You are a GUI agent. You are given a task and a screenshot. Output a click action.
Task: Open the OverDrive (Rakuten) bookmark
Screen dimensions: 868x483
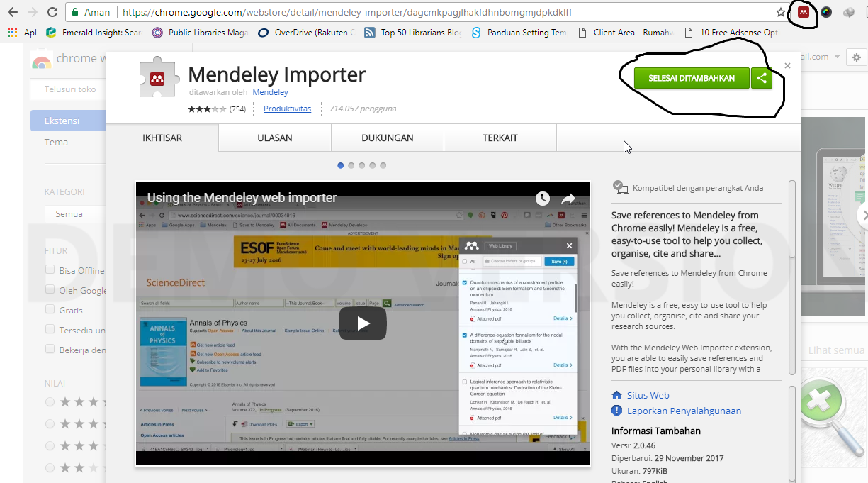tap(307, 32)
